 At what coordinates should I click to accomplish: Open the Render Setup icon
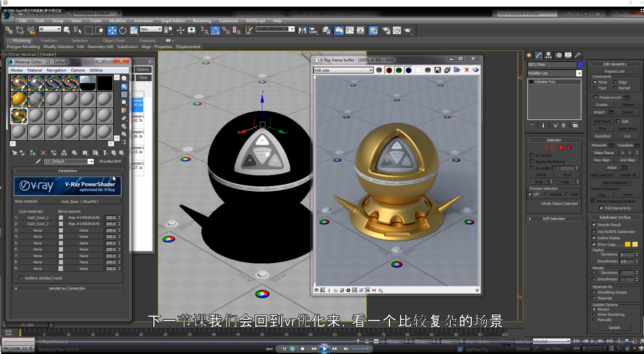tap(386, 30)
